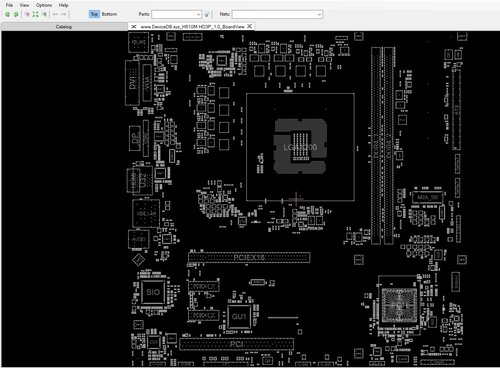Viewport: 500px width, 368px height.
Task: Select the AUDIO jack component
Action: pyautogui.click(x=138, y=239)
